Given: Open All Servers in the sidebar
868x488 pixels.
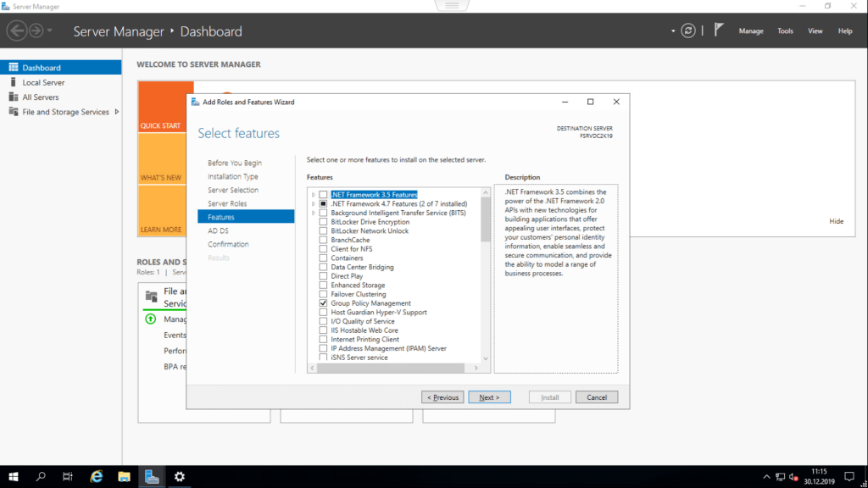Looking at the screenshot, I should pyautogui.click(x=40, y=97).
